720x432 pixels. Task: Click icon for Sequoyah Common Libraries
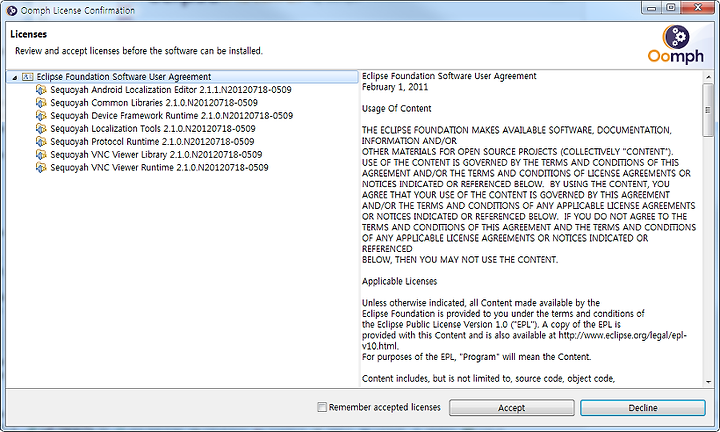click(x=41, y=102)
